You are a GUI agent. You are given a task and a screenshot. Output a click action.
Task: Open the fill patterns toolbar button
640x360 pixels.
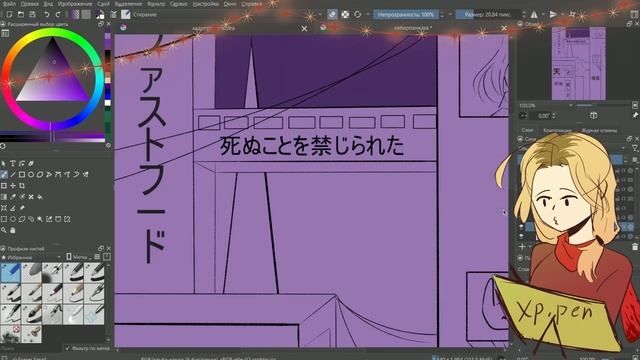tap(86, 14)
